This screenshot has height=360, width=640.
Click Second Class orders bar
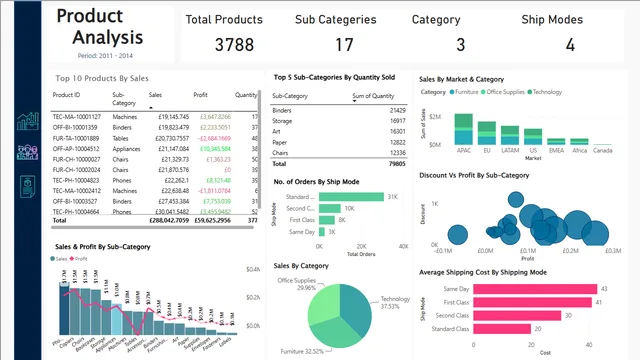(330, 209)
